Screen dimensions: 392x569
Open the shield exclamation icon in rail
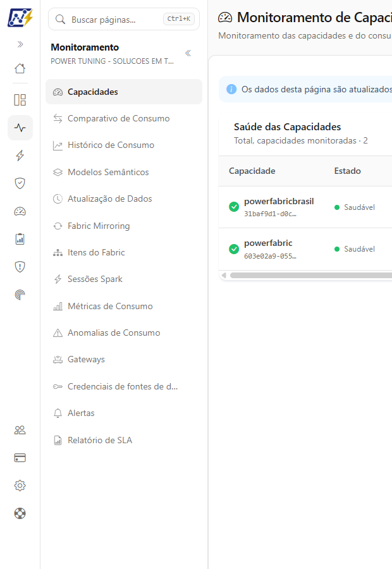click(x=20, y=267)
